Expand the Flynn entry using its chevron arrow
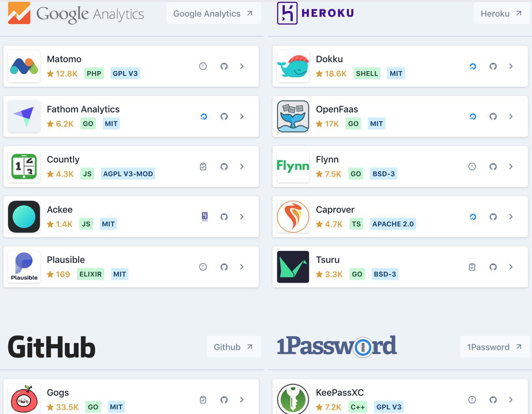 [x=511, y=167]
